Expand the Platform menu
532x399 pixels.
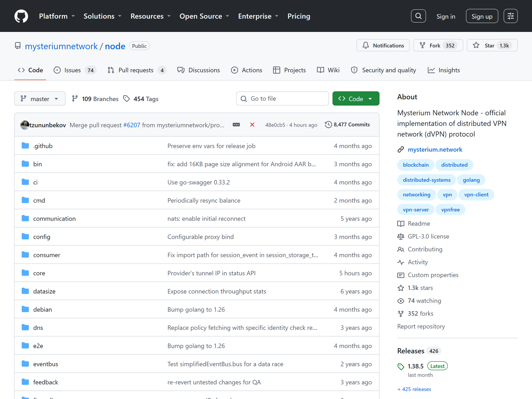(57, 16)
